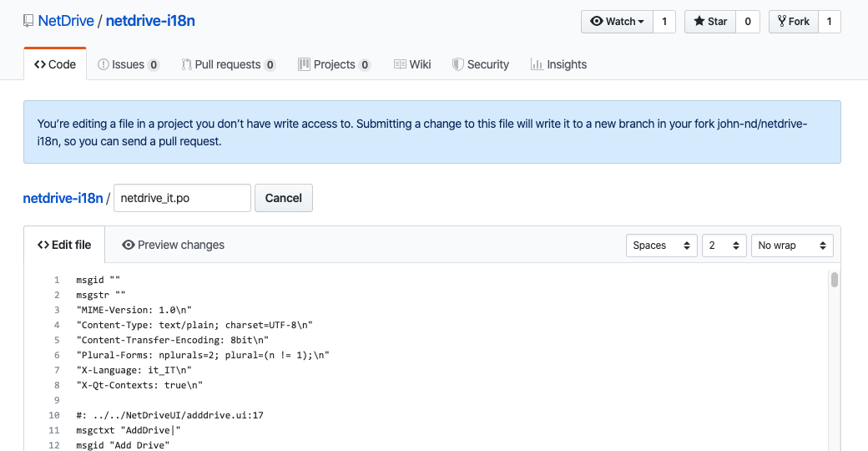Image resolution: width=868 pixels, height=451 pixels.
Task: Open the indent size 2 dropdown
Action: tap(724, 246)
